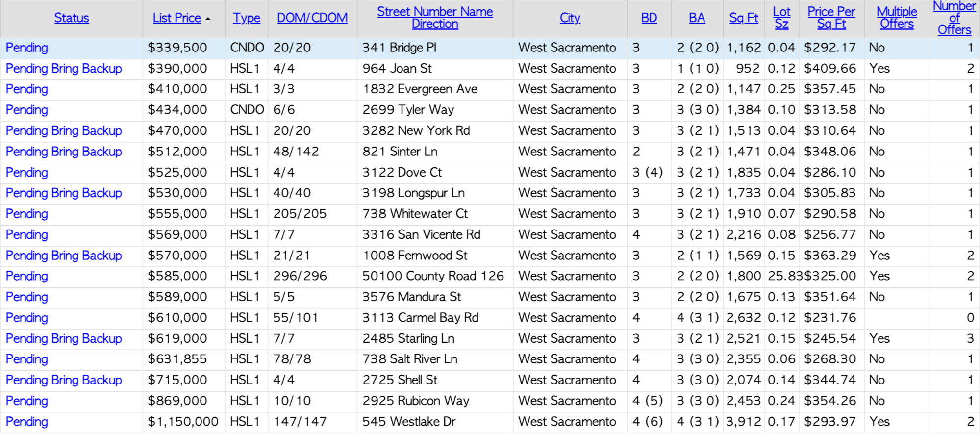
Task: Open Pending Bring Backup for 2725 Shell St
Action: point(64,380)
